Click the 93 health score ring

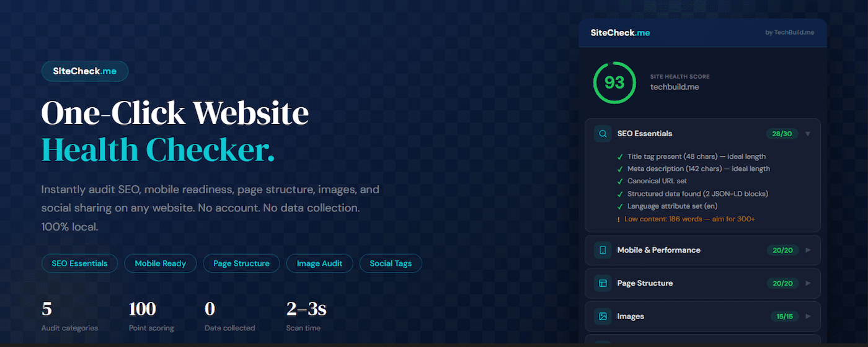tap(614, 82)
